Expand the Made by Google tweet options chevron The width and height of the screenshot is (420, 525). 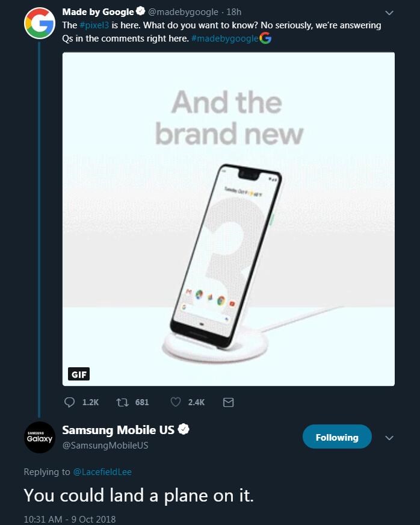point(389,13)
